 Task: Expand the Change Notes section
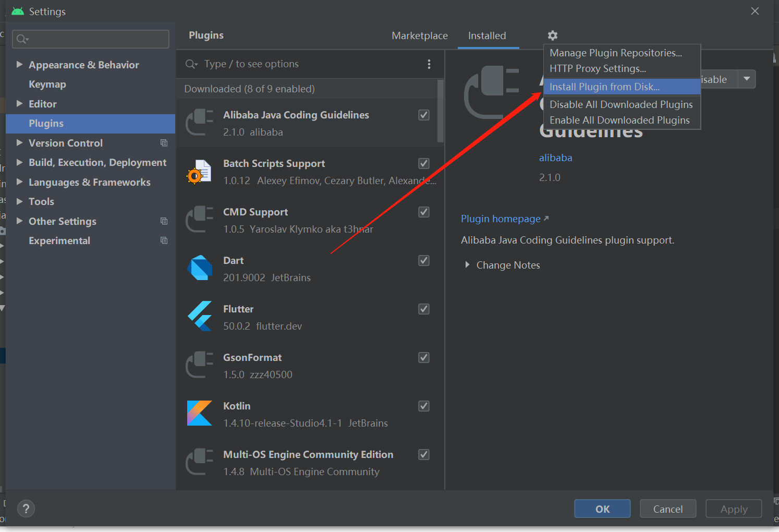click(x=467, y=265)
